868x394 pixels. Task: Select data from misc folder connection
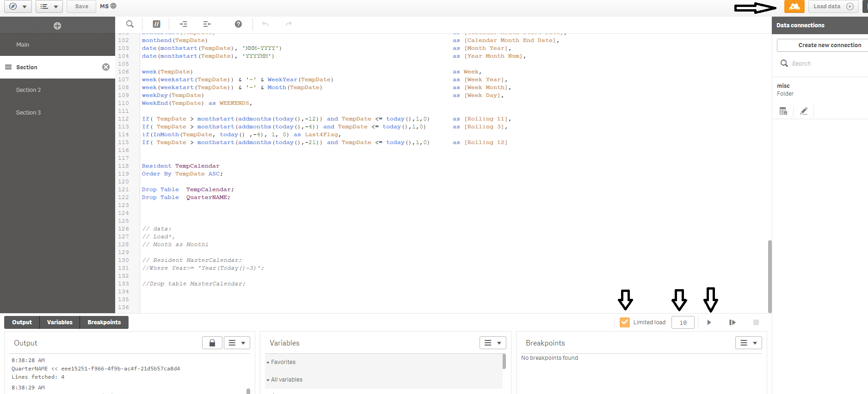point(783,111)
